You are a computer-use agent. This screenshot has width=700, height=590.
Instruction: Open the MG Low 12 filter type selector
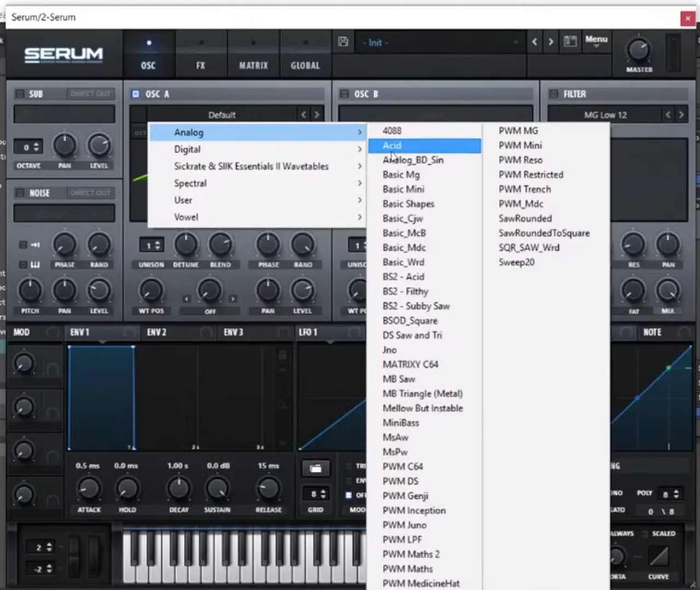[605, 115]
